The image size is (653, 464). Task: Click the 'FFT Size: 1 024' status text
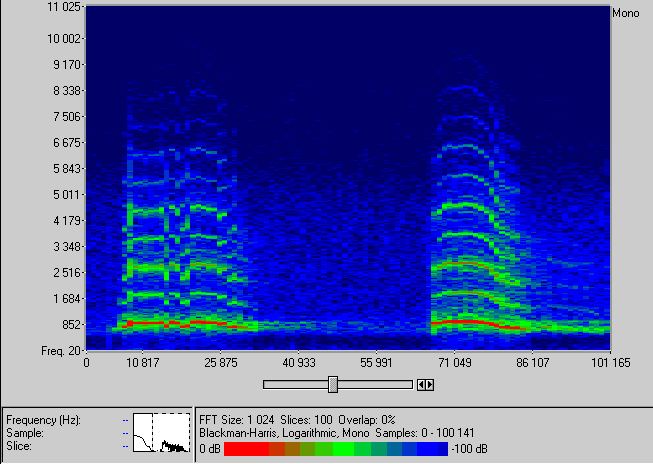237,419
